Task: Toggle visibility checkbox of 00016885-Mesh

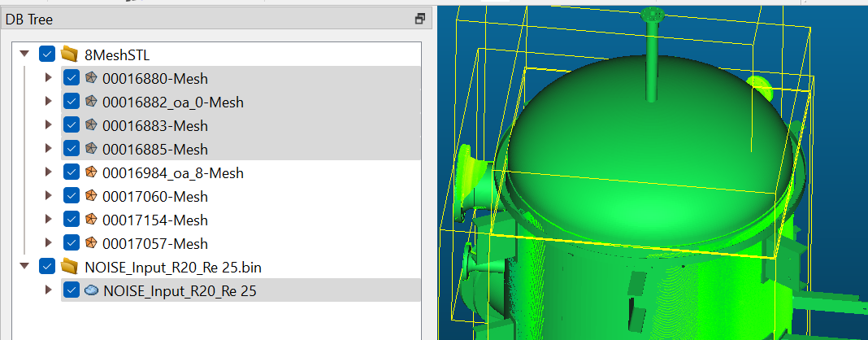Action: [x=71, y=149]
